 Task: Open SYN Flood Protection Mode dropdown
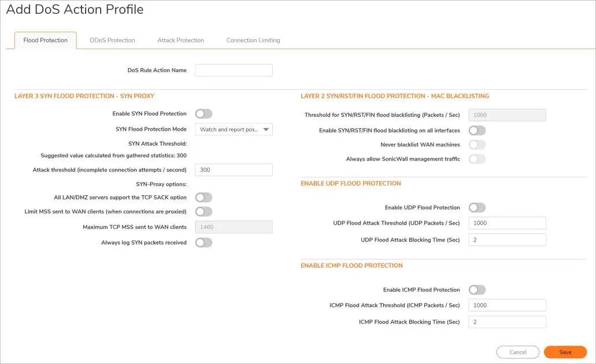[234, 129]
